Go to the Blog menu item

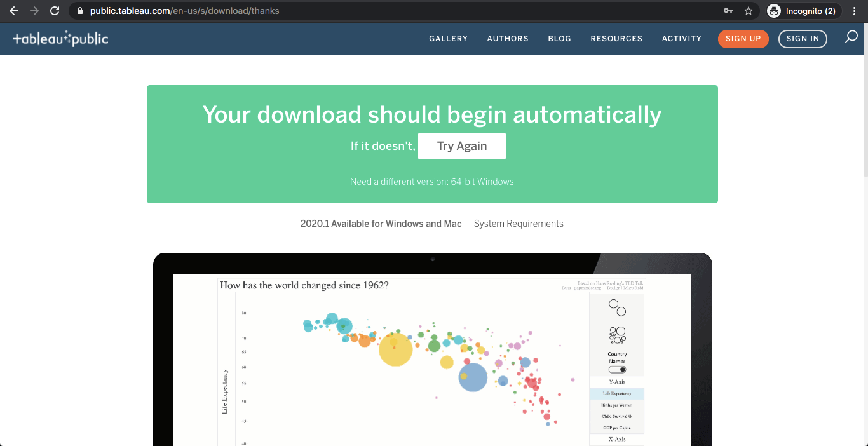pos(559,39)
